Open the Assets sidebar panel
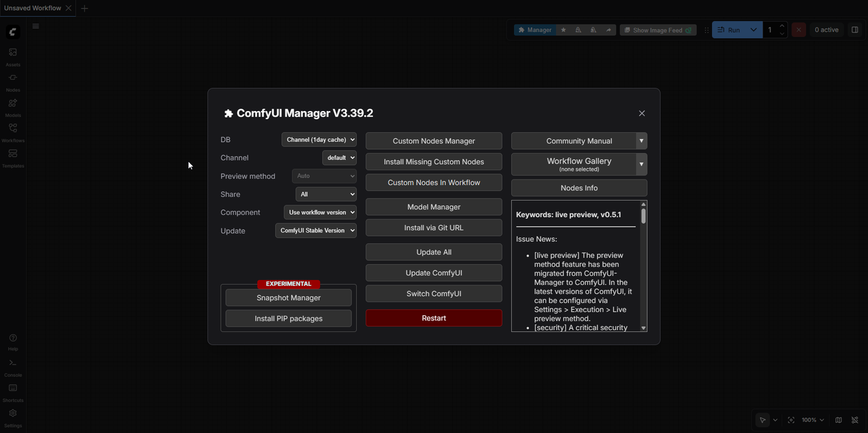 pyautogui.click(x=13, y=56)
